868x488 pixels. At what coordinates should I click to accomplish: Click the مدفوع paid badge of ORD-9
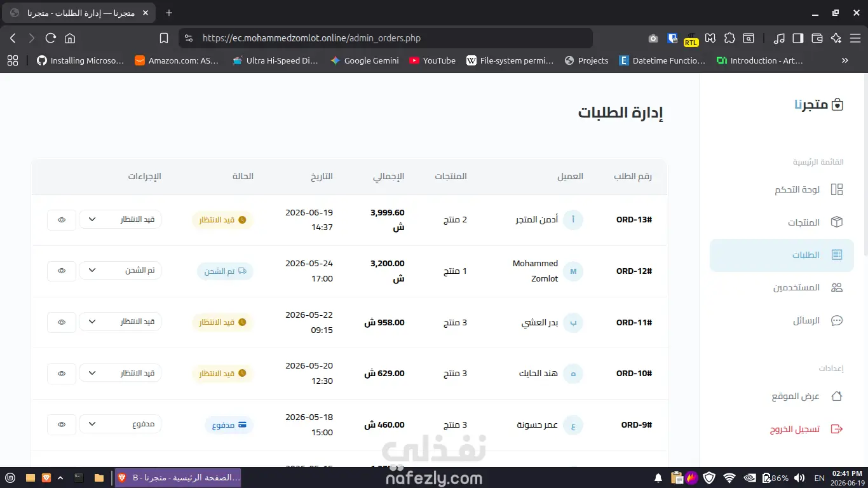pyautogui.click(x=229, y=425)
